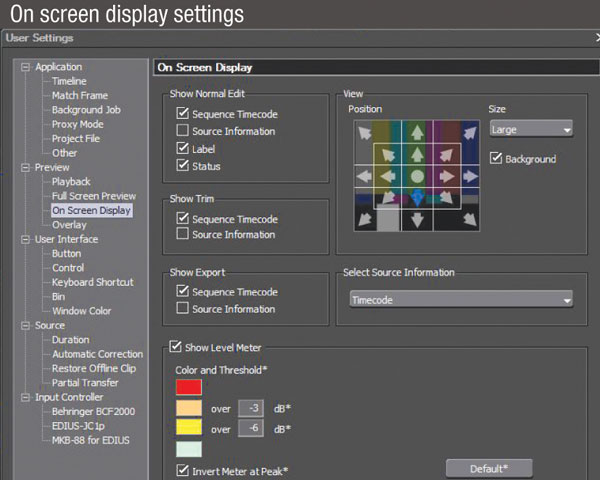
Task: Click the orange level meter color swatch
Action: (189, 408)
